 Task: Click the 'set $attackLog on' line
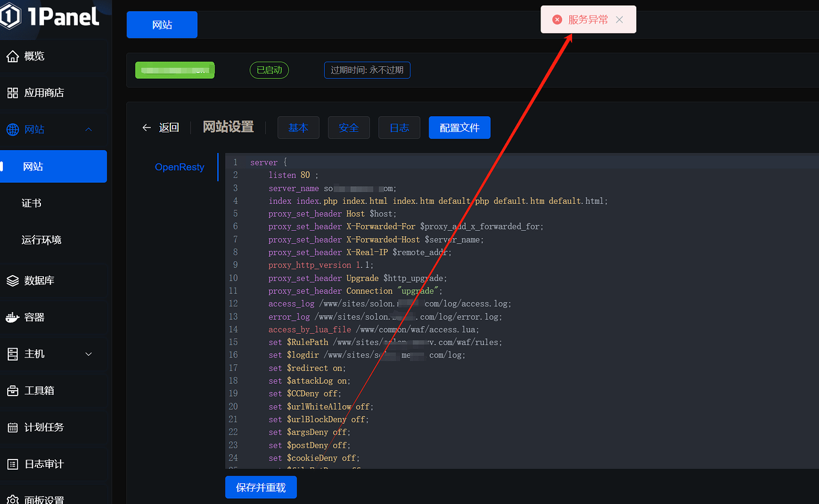tap(310, 381)
